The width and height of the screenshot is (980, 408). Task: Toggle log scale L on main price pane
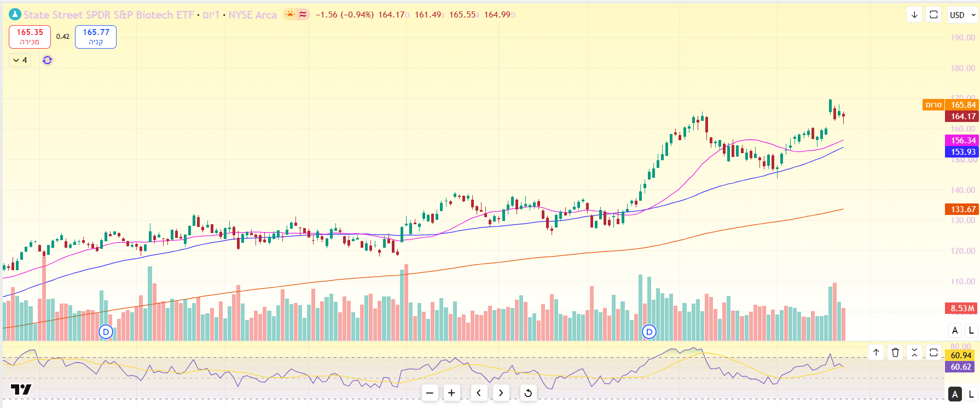tap(971, 330)
